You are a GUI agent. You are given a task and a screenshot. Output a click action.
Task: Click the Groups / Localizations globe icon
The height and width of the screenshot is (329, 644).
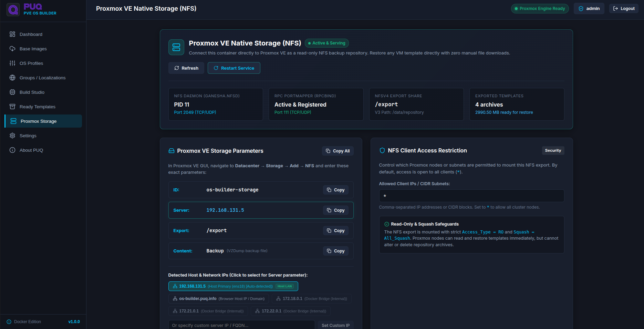[x=12, y=78]
